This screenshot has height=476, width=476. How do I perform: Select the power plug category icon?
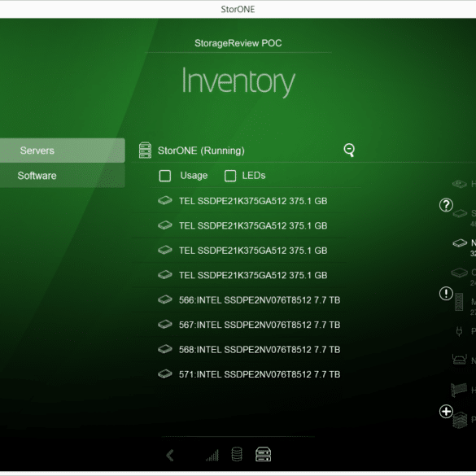[459, 331]
